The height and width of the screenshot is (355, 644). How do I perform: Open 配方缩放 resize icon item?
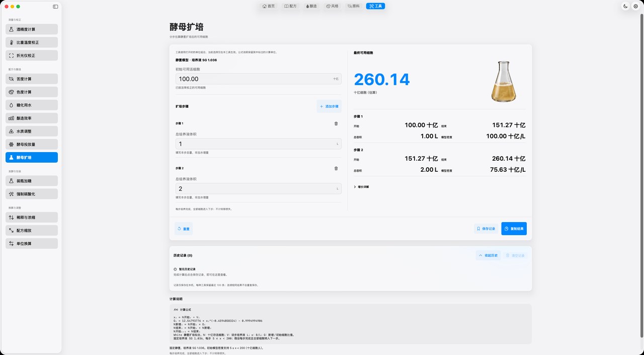pyautogui.click(x=32, y=230)
